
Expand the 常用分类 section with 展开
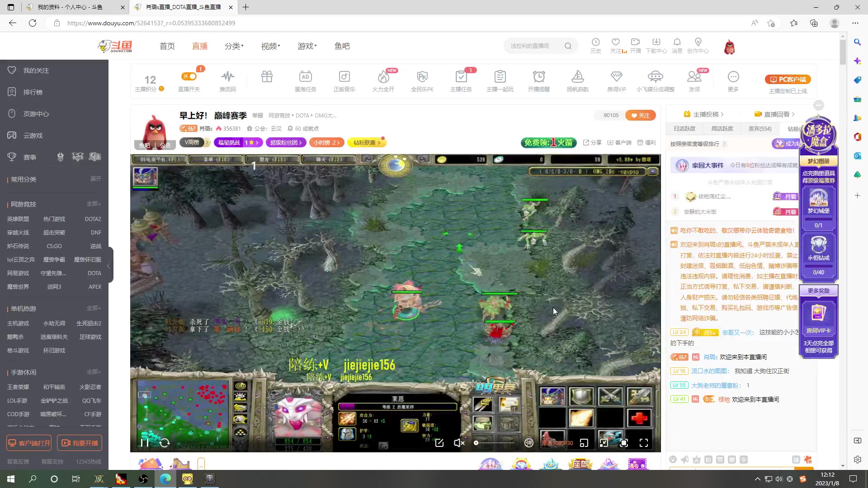pos(95,179)
